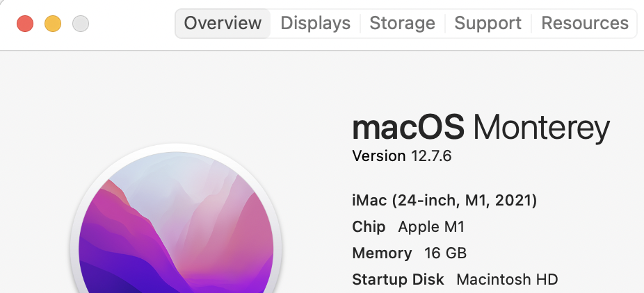Click the Macintosh HD disk name
This screenshot has height=293, width=644.
[507, 280]
